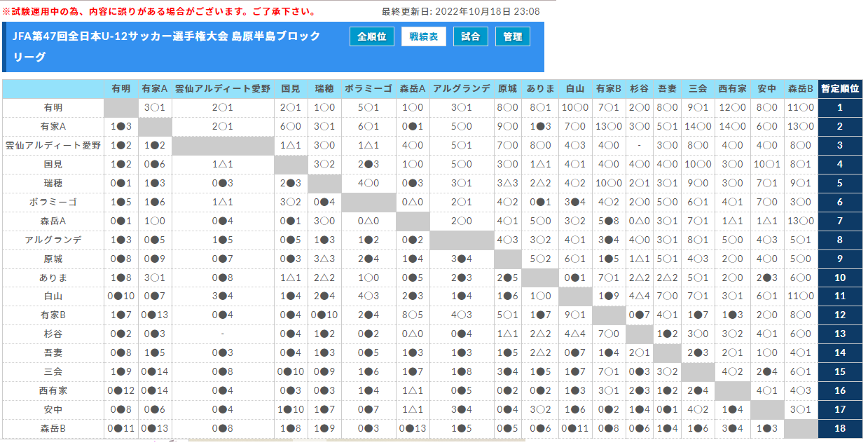Open the 全順位 tab
This screenshot has width=868, height=445.
pos(372,36)
